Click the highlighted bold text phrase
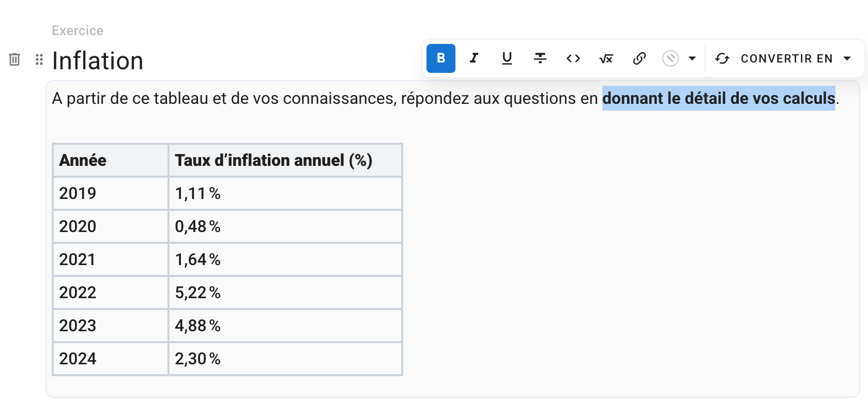Screen dimensions: 868x401 point(718,98)
